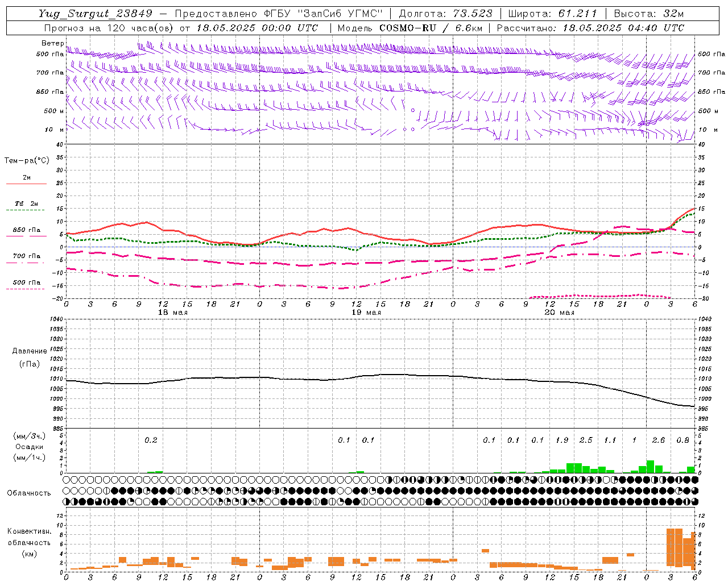Select the 'Высота: 32м' header field
Screen dimensions: 728x582
click(649, 14)
